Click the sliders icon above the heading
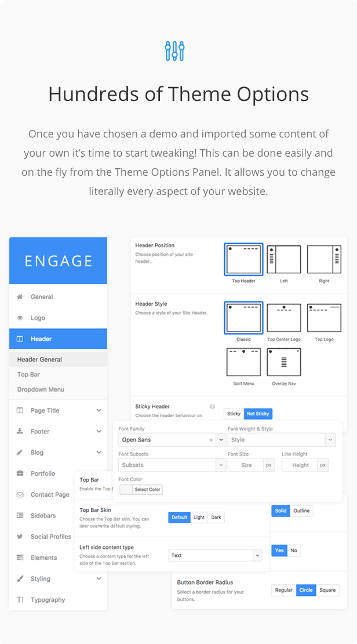This screenshot has height=644, width=357. pos(174,51)
